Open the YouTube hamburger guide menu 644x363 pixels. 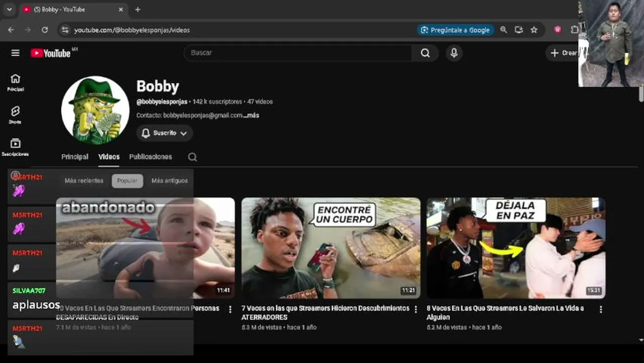coord(16,53)
